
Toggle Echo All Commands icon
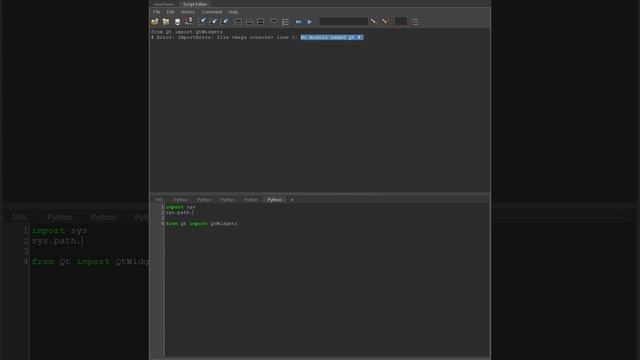[274, 21]
